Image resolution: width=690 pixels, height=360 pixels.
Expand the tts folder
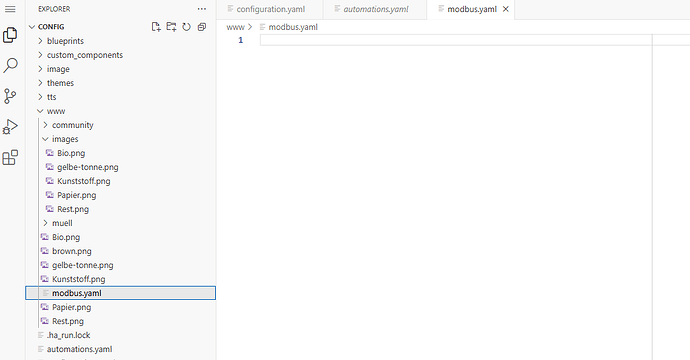[x=120, y=97]
